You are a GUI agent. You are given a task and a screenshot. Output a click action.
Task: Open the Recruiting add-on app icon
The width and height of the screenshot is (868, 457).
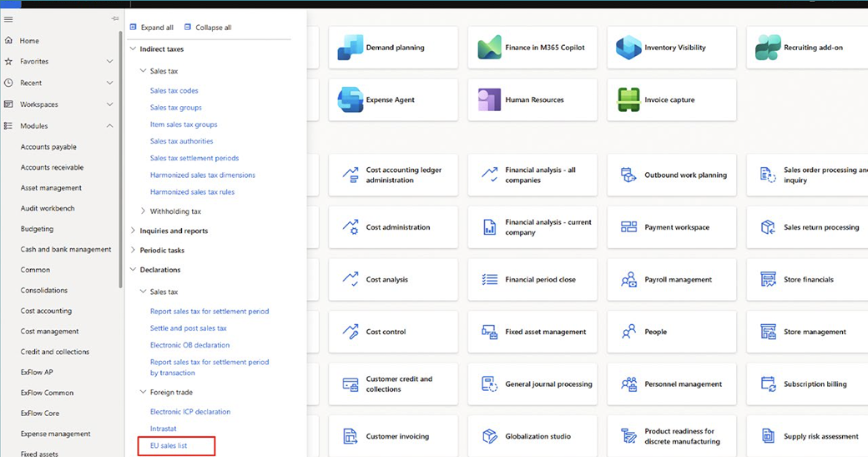[768, 48]
